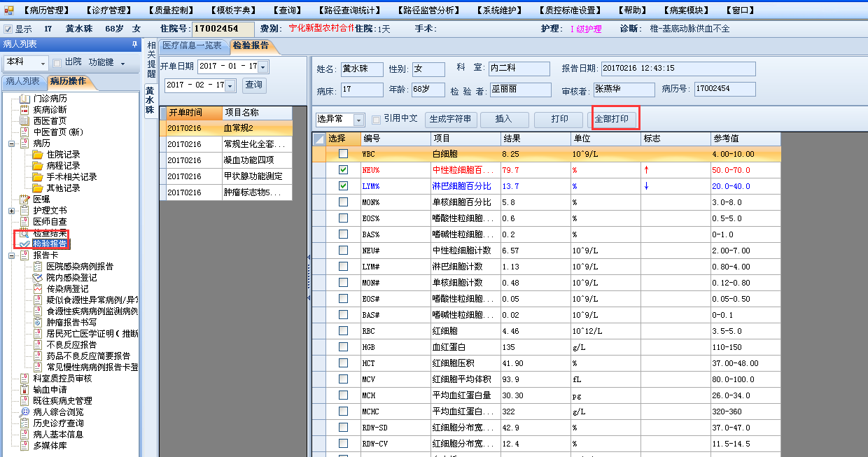868x457 pixels.
Task: Select the 常规生化全套 order row
Action: [x=225, y=144]
